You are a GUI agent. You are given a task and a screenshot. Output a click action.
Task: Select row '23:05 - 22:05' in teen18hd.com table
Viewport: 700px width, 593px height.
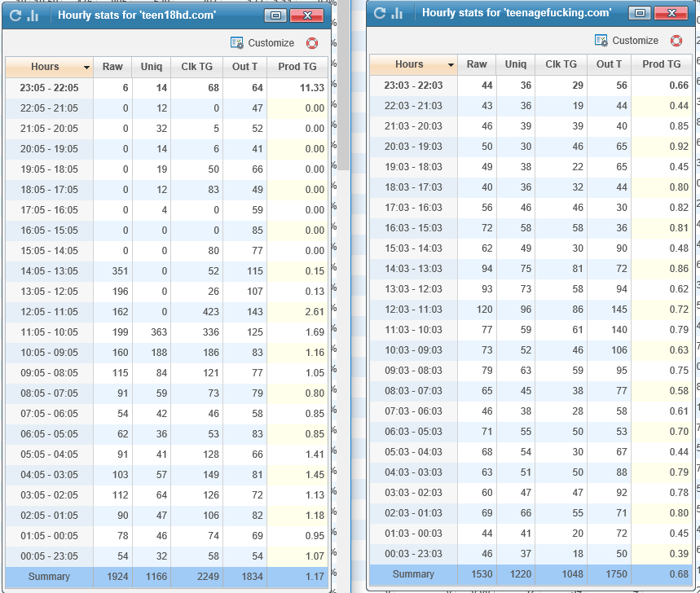tap(166, 88)
